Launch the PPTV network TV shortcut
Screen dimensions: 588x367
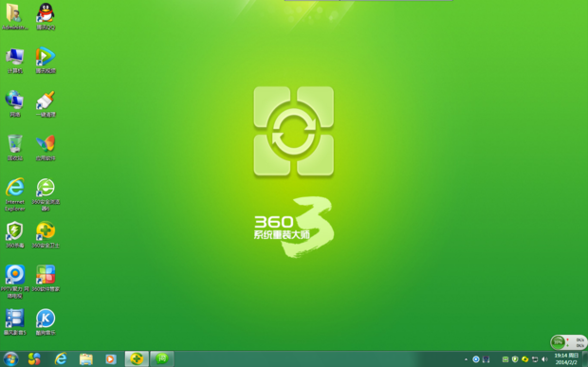pyautogui.click(x=14, y=282)
